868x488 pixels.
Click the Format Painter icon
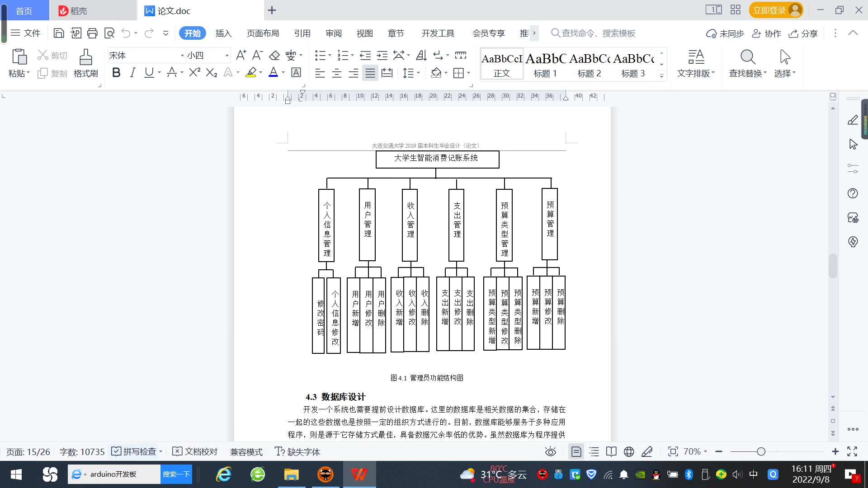(x=85, y=58)
